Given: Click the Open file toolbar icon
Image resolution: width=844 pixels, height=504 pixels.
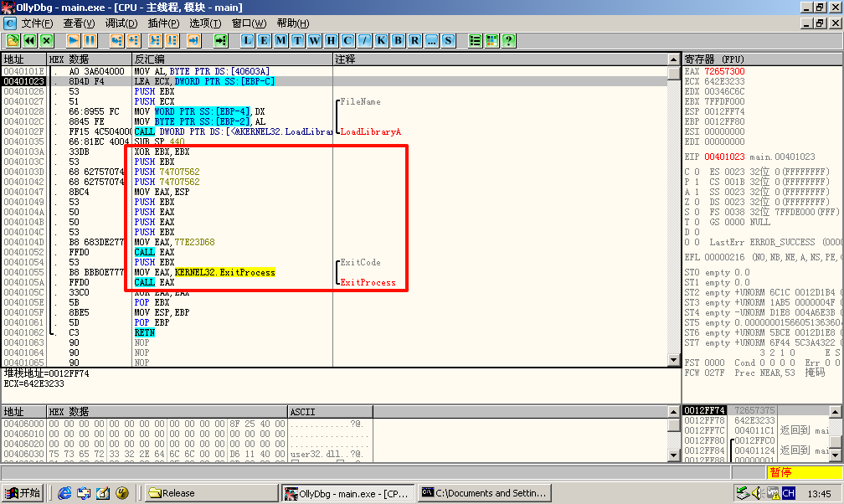Looking at the screenshot, I should tap(13, 40).
